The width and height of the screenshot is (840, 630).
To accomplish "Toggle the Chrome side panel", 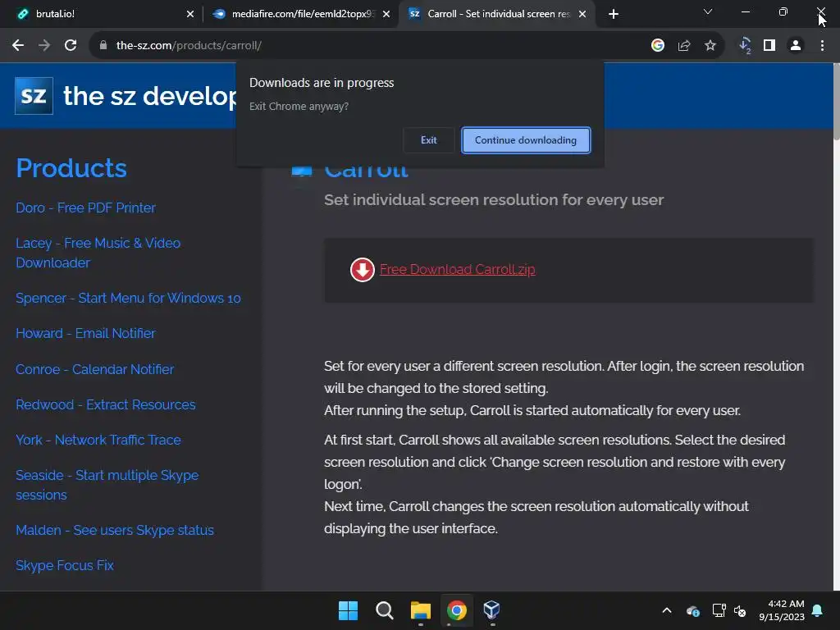I will [x=769, y=46].
